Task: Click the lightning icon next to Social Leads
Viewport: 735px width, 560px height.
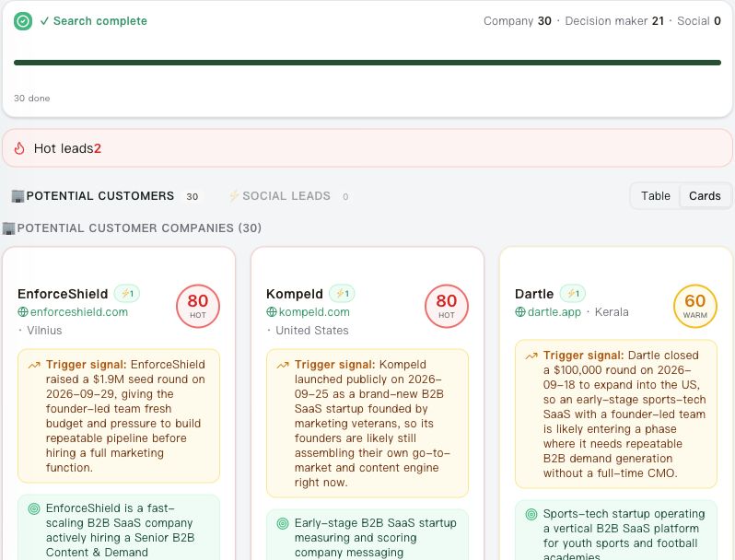Action: [x=234, y=196]
